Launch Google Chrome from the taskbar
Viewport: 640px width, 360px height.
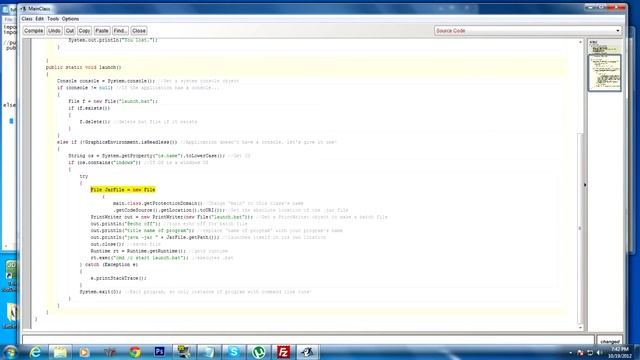tap(135, 352)
